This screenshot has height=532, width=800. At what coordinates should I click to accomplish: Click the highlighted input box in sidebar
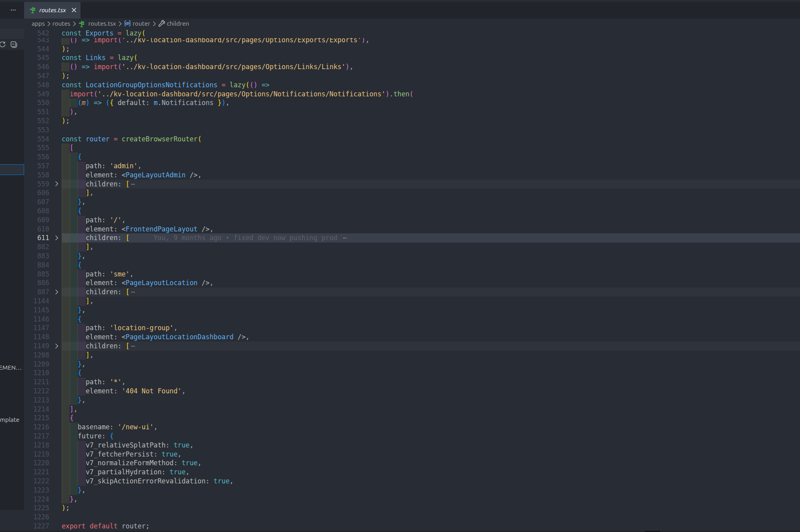[12, 169]
